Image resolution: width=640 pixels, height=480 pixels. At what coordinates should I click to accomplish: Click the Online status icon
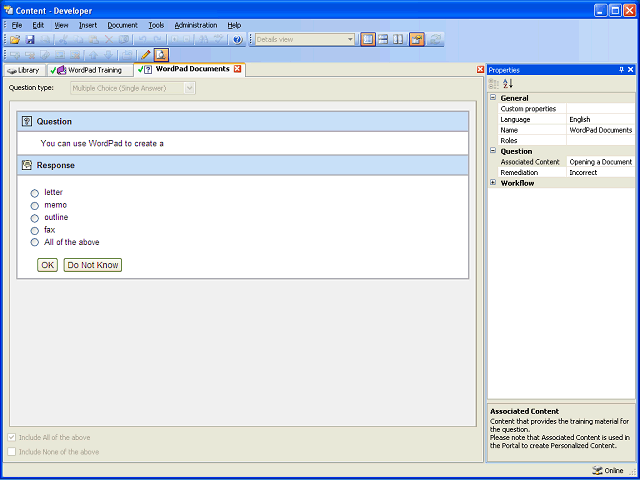point(597,470)
